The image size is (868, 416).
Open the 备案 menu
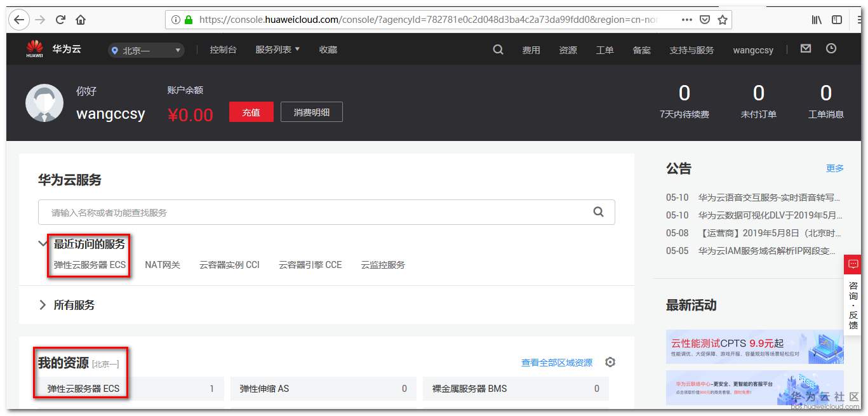[641, 50]
